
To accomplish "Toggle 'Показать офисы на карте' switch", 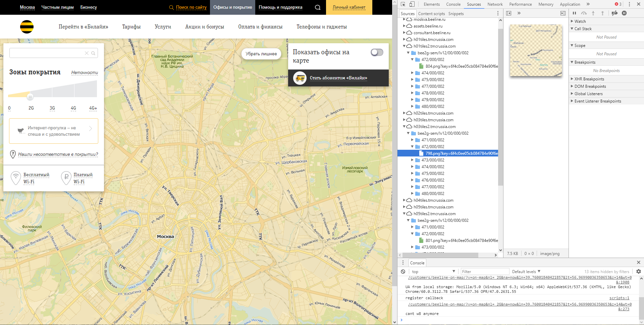I will click(377, 52).
